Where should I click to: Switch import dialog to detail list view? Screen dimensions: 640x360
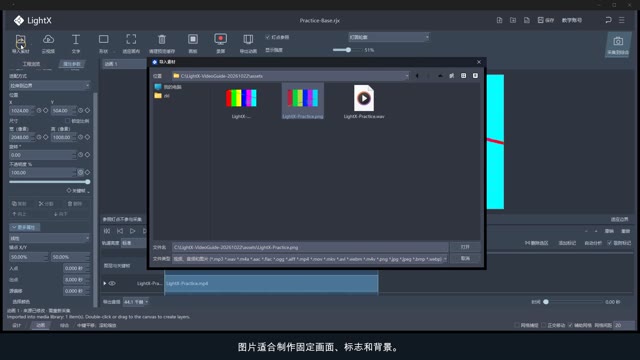[x=475, y=76]
